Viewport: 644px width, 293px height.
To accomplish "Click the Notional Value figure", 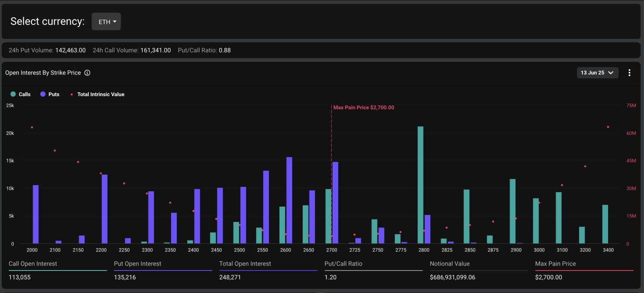I will click(x=452, y=277).
